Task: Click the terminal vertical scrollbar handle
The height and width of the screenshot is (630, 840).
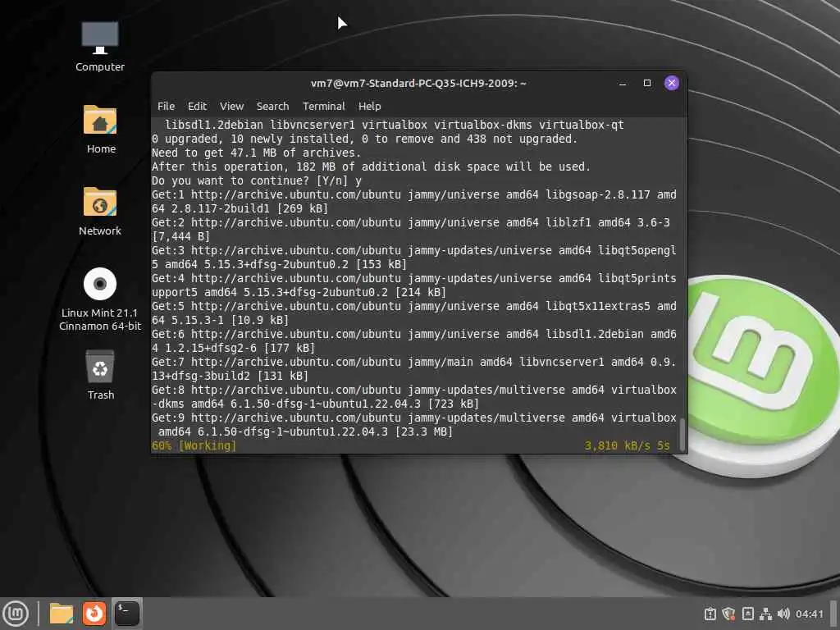Action: coord(682,435)
